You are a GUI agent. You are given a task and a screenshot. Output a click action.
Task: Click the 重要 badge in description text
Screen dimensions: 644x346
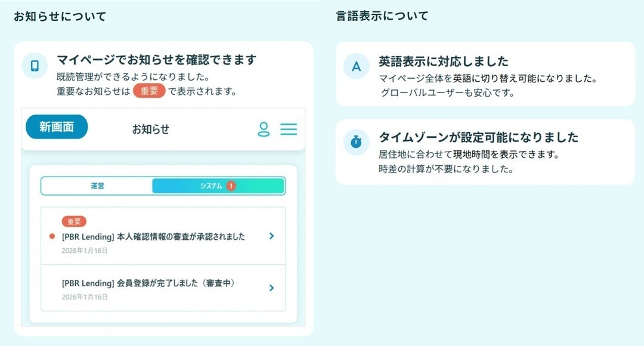pyautogui.click(x=149, y=91)
